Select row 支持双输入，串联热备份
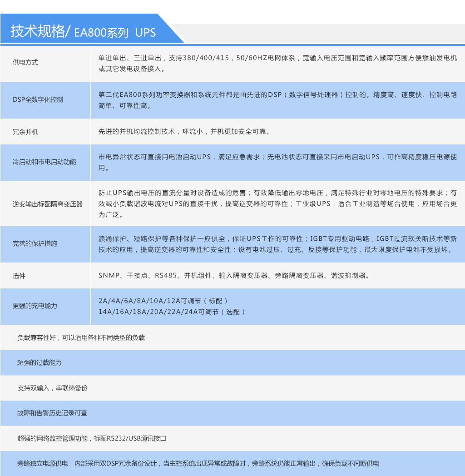Image resolution: width=465 pixels, height=476 pixels. click(x=232, y=388)
